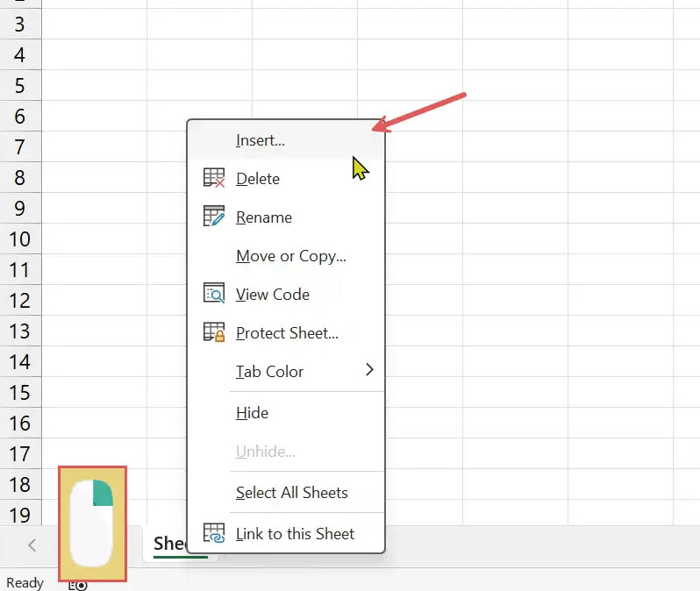Screen dimensions: 700x591
Task: Click the Tab Color menu label
Action: pos(269,372)
